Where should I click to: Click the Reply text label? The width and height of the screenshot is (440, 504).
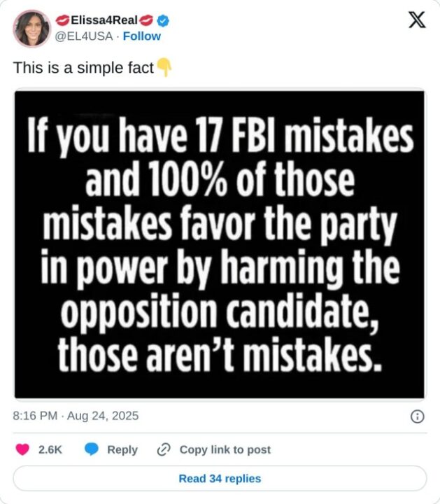coord(122,450)
